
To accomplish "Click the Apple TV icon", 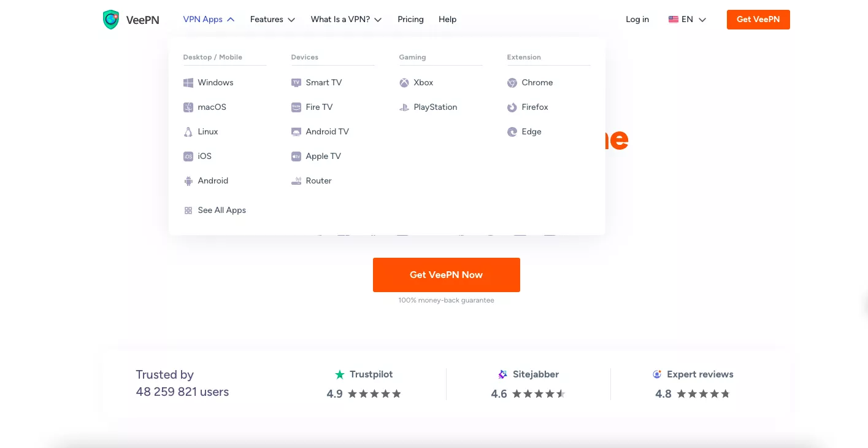I will (296, 156).
